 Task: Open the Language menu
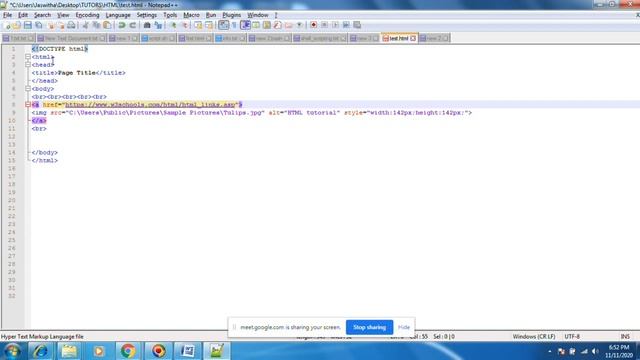click(x=118, y=15)
